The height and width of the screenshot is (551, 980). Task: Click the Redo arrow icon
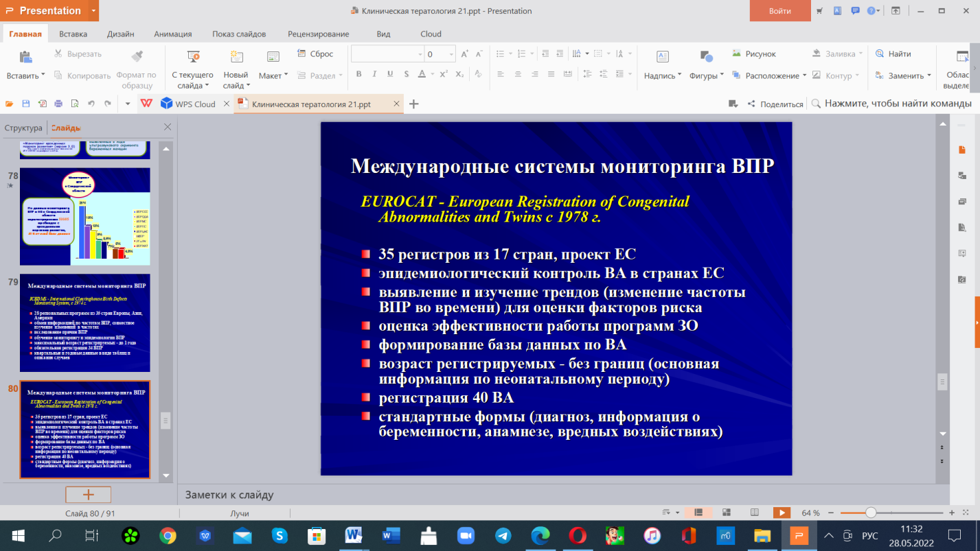(x=108, y=104)
